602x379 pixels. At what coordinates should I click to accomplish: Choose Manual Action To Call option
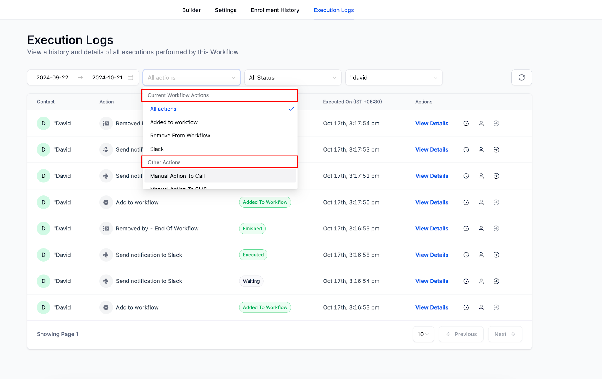(x=220, y=176)
